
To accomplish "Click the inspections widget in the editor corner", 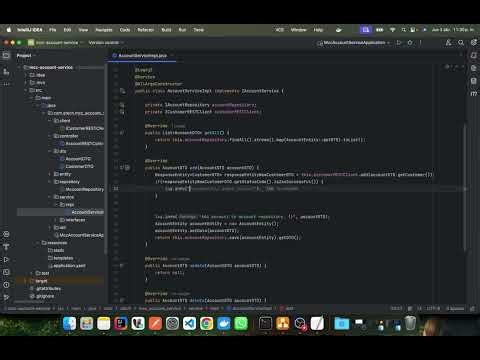I will [x=455, y=67].
